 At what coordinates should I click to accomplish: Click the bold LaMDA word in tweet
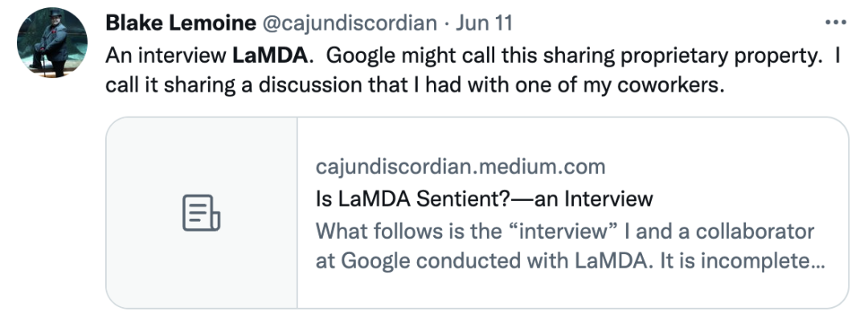(269, 57)
